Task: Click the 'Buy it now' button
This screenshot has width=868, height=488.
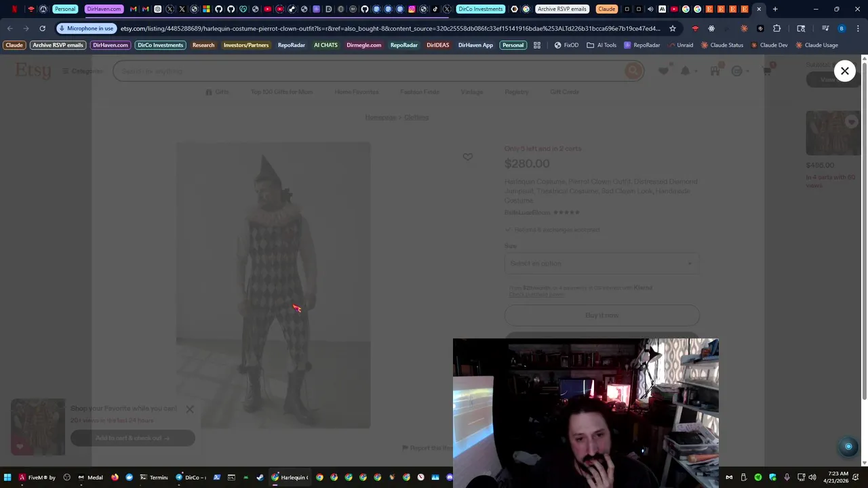Action: (x=602, y=315)
